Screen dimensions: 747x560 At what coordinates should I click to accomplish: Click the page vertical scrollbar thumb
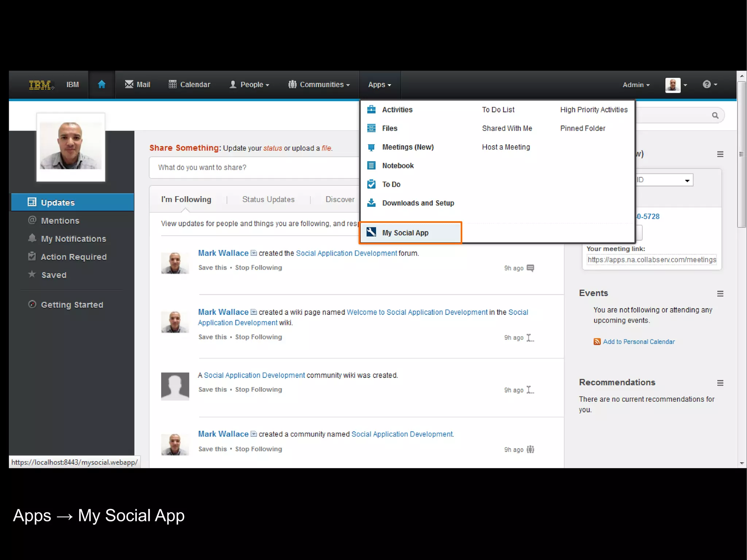coord(742,154)
